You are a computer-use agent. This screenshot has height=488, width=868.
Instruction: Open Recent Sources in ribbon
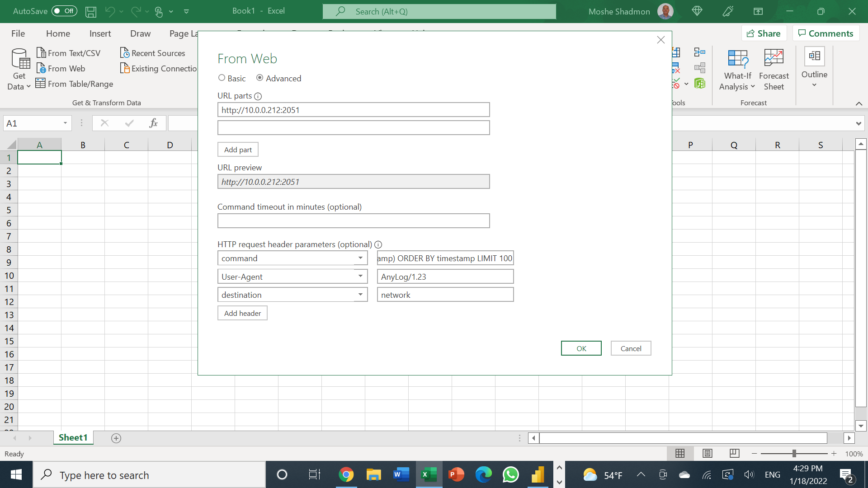153,53
